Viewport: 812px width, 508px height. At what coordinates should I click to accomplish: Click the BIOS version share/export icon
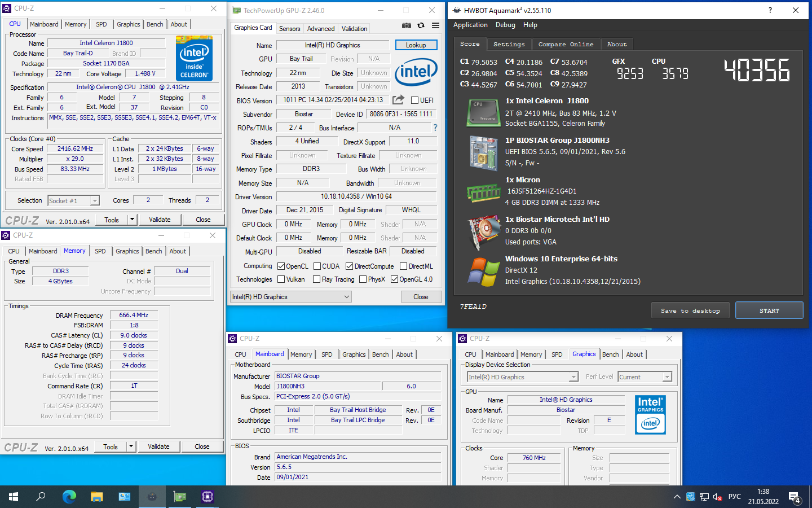click(x=398, y=100)
